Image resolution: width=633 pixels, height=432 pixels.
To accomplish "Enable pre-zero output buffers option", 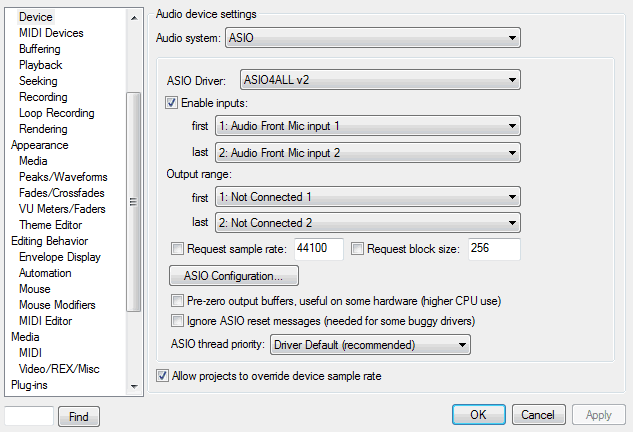I will tap(178, 301).
